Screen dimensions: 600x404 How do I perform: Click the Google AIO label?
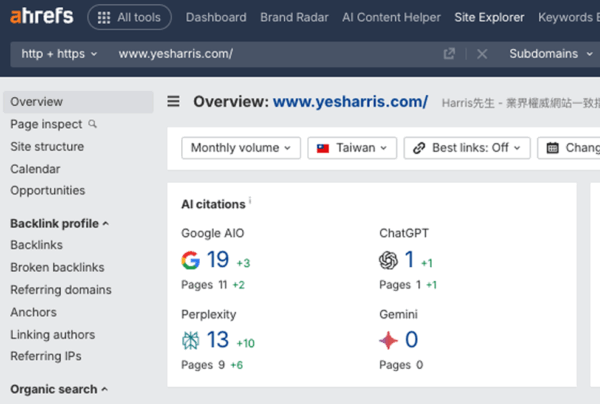(x=212, y=233)
